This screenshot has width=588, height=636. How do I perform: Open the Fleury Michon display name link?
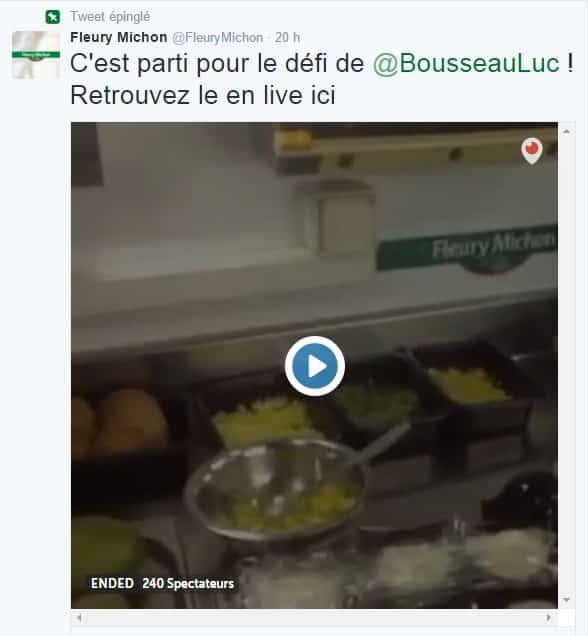click(x=119, y=37)
